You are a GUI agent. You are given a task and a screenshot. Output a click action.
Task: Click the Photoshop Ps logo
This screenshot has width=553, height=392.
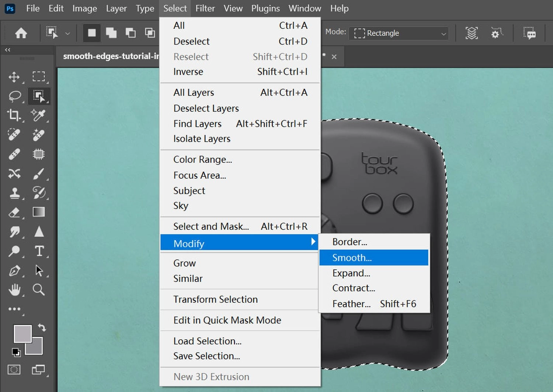[10, 8]
